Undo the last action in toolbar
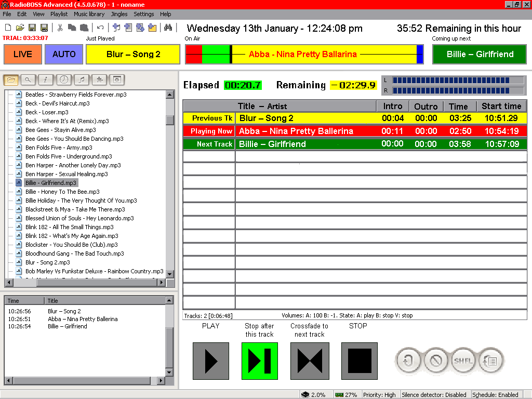 [x=100, y=28]
